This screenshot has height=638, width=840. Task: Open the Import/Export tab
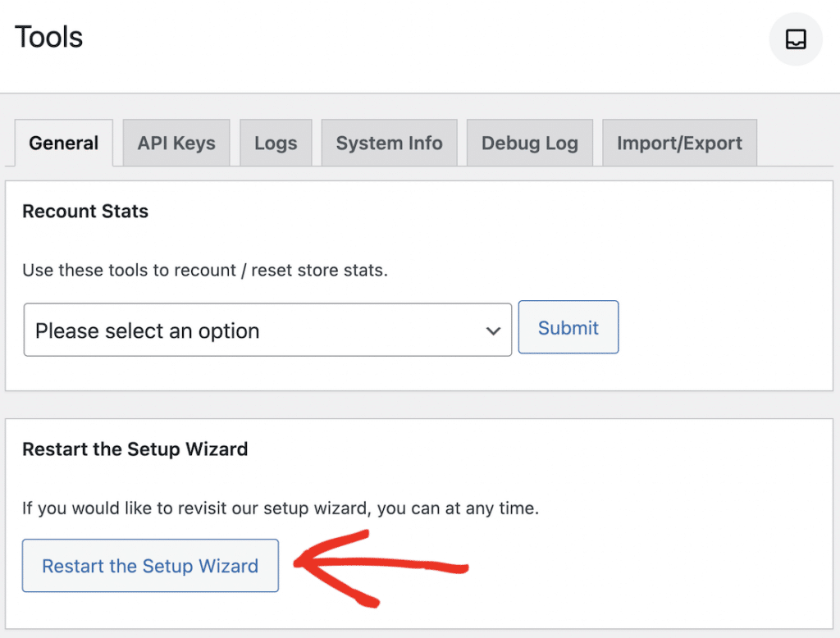coord(679,144)
